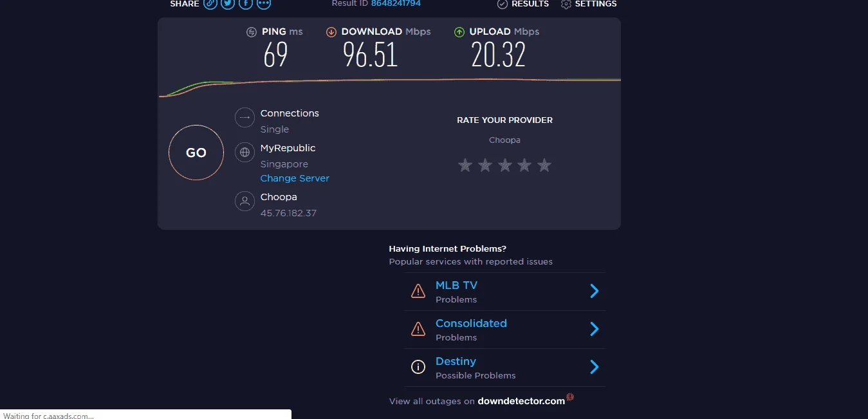Share result on Facebook
This screenshot has height=419, width=868.
pyautogui.click(x=246, y=3)
